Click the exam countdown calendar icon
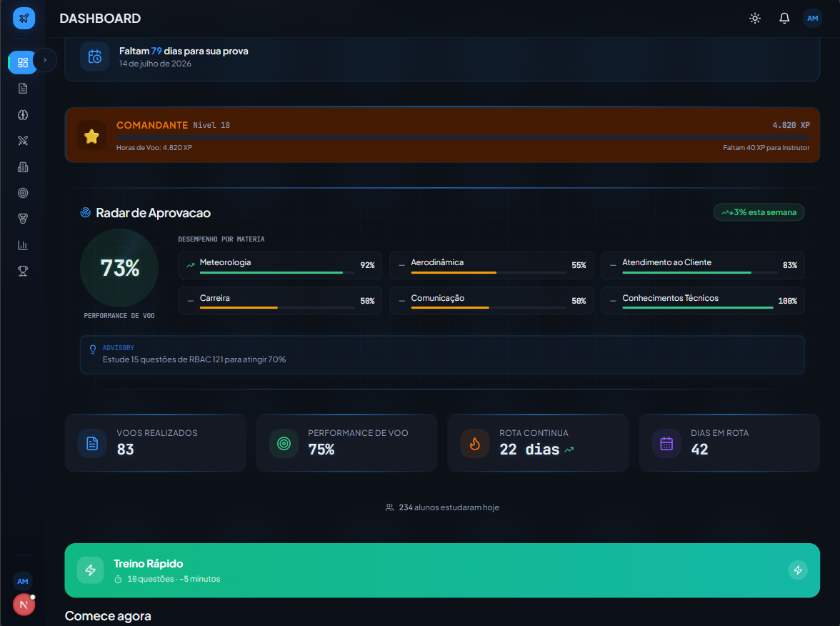Image resolution: width=840 pixels, height=626 pixels. point(95,56)
